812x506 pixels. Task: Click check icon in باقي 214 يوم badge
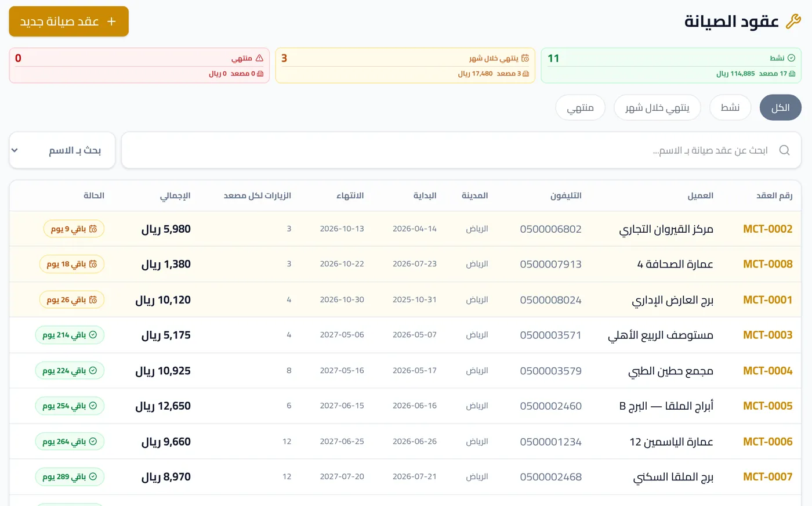[93, 335]
